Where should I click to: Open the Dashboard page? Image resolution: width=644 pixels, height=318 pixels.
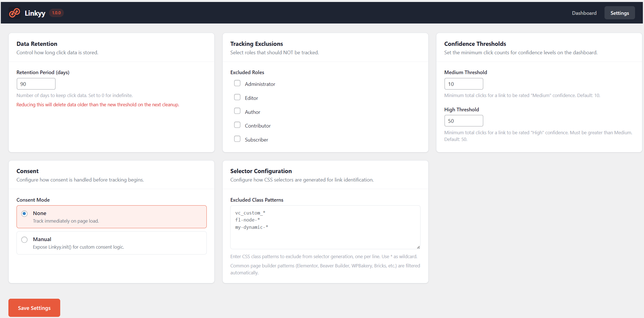[x=584, y=13]
